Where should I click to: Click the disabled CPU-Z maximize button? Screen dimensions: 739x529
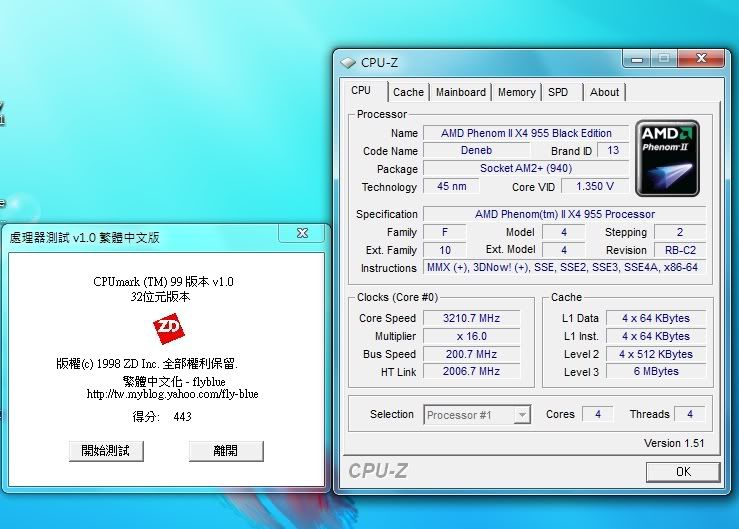pyautogui.click(x=664, y=58)
